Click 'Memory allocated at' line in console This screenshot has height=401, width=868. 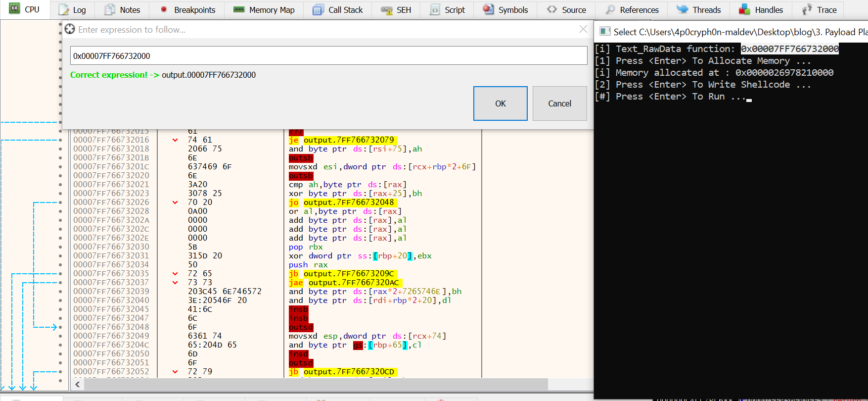(714, 73)
